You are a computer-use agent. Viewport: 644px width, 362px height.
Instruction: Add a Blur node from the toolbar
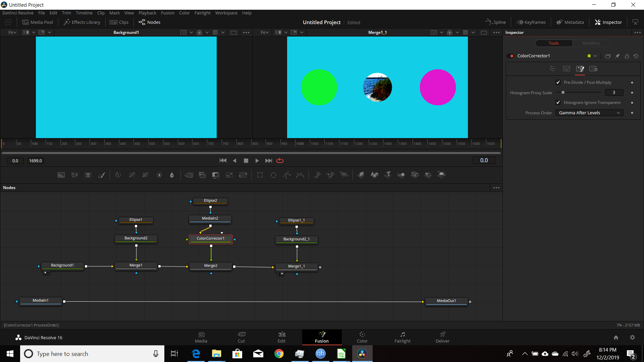click(x=172, y=175)
